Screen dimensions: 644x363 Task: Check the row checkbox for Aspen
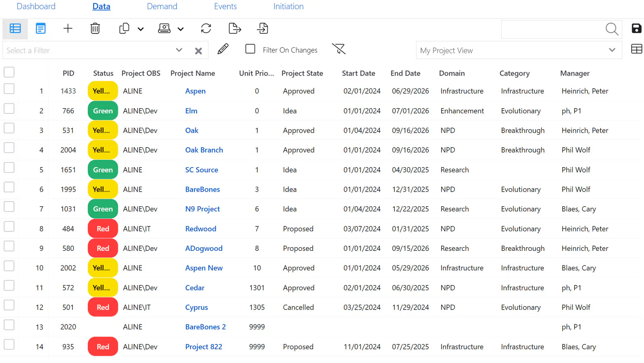pyautogui.click(x=9, y=89)
